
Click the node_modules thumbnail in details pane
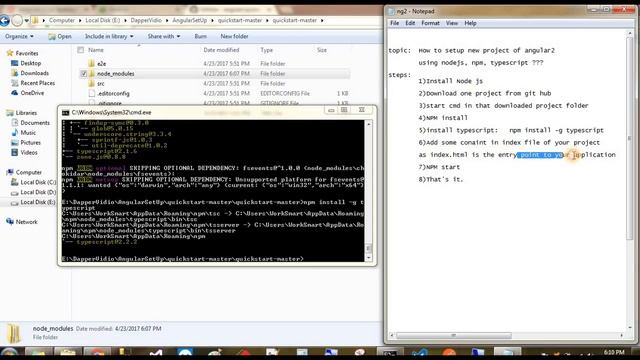[13, 333]
